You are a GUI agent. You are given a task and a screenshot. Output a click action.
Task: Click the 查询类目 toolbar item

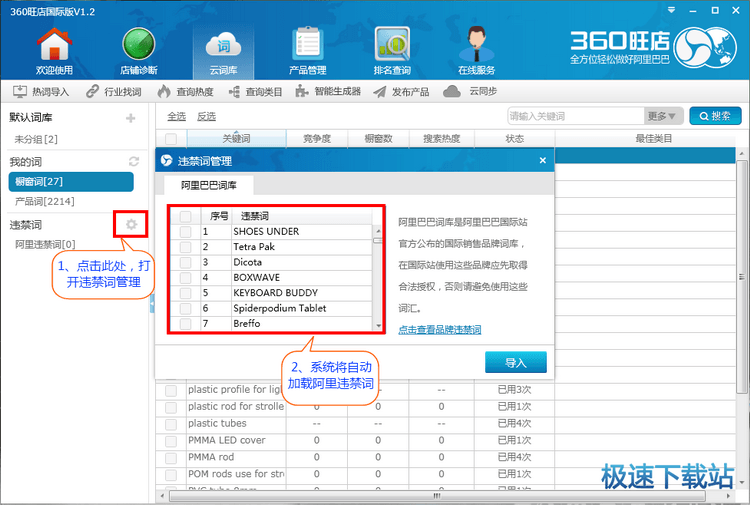(255, 91)
